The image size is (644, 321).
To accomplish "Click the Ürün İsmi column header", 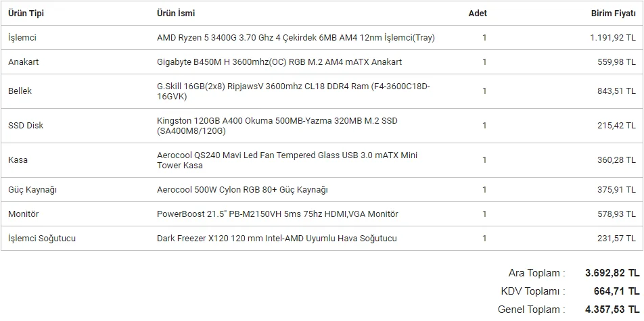I will tap(176, 13).
